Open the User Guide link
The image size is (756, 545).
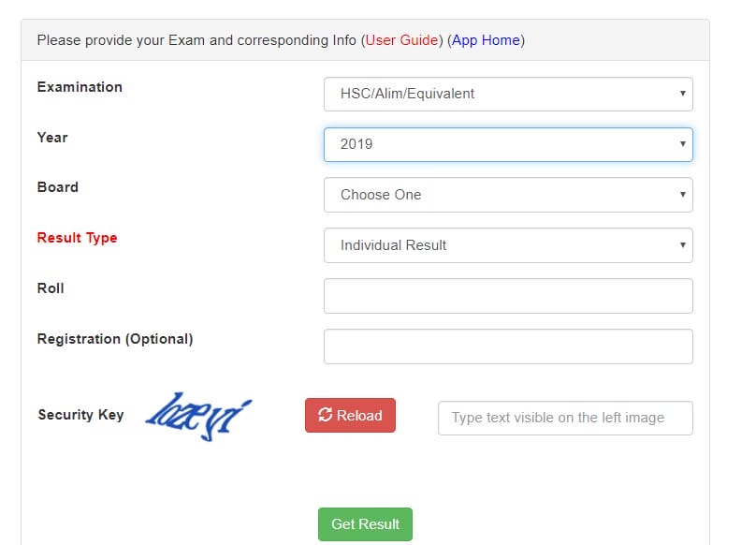(401, 40)
